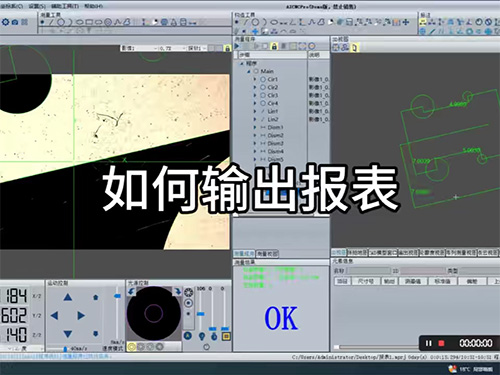
Task: Open the 辅助工具(T) menu
Action: [x=65, y=6]
